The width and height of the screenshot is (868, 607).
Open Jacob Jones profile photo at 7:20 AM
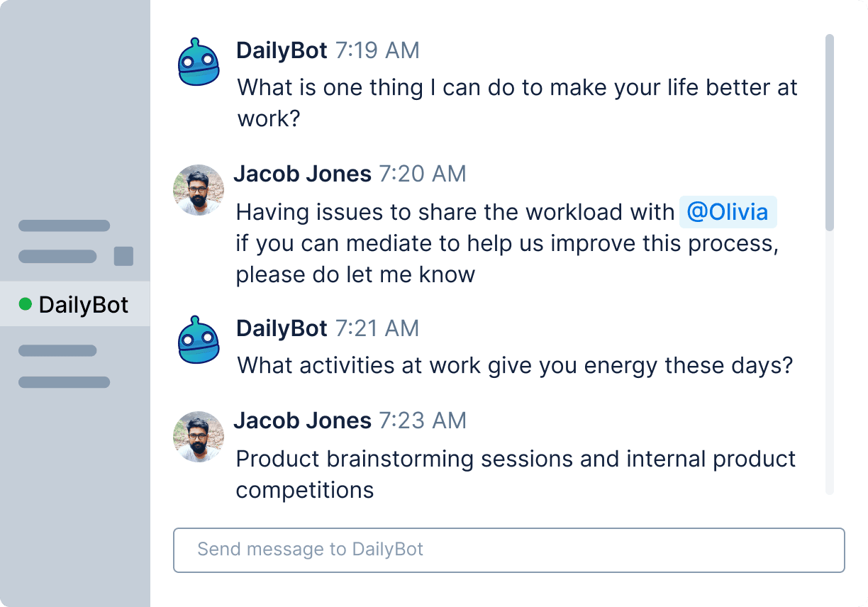click(199, 190)
